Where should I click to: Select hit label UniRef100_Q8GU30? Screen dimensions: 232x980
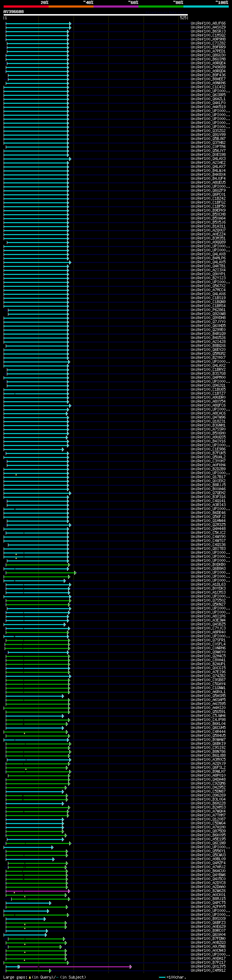click(x=208, y=55)
